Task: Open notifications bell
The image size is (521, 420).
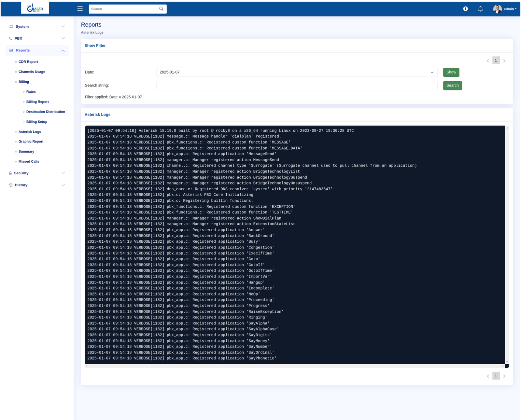Action: click(x=480, y=9)
